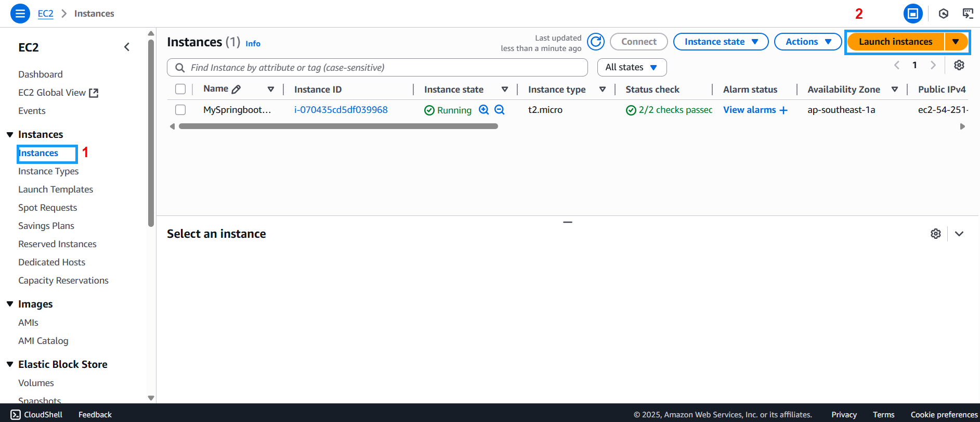
Task: Go to previous page of instances
Action: point(897,65)
